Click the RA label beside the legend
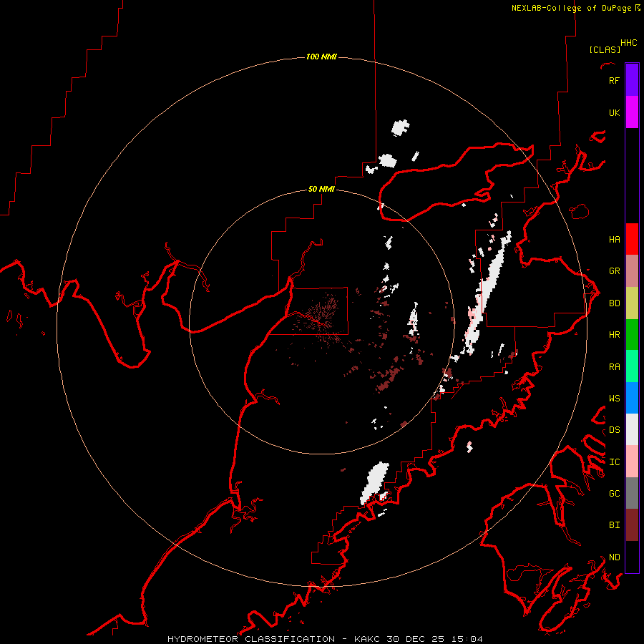Screen dimensions: 644x644 tap(614, 366)
